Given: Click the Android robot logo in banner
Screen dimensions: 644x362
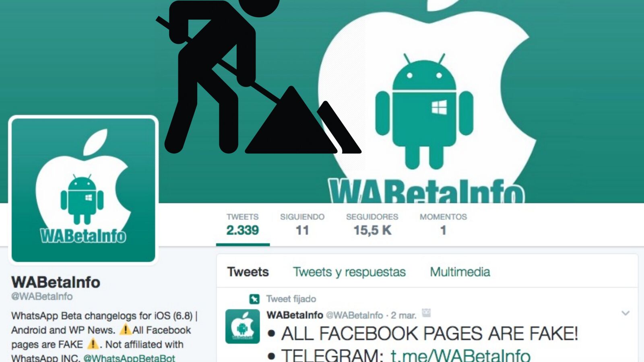Looking at the screenshot, I should point(424,111).
